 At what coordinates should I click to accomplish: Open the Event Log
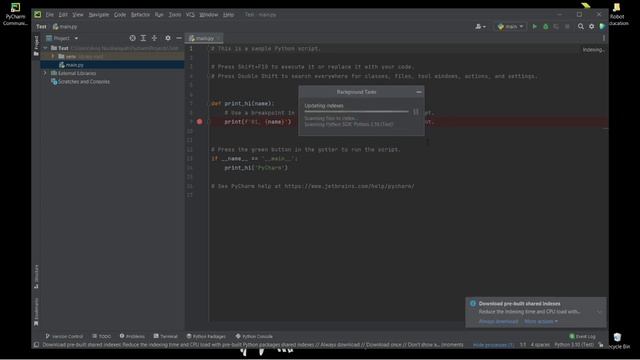[x=582, y=336]
